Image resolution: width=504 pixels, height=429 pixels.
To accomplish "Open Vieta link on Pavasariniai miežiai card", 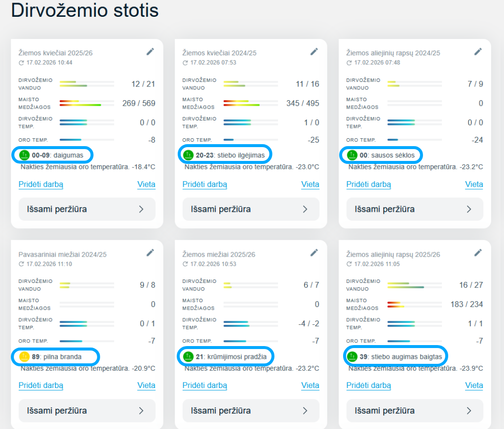I will pyautogui.click(x=146, y=386).
